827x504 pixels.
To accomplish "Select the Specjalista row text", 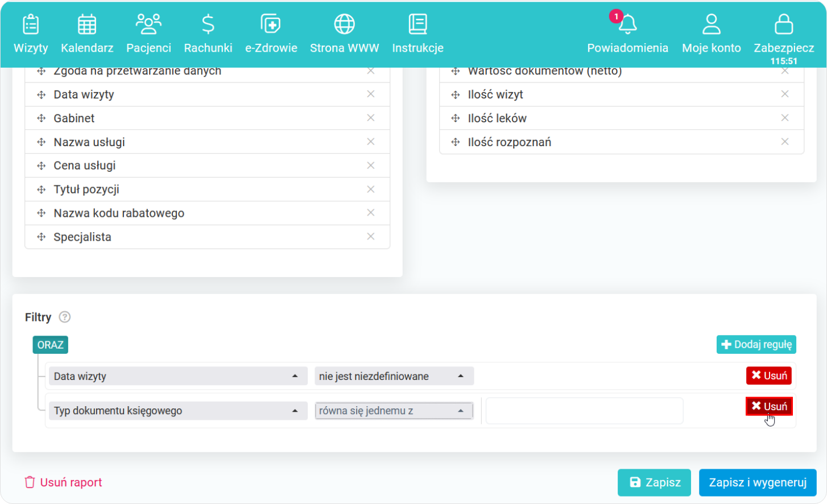I will 82,237.
